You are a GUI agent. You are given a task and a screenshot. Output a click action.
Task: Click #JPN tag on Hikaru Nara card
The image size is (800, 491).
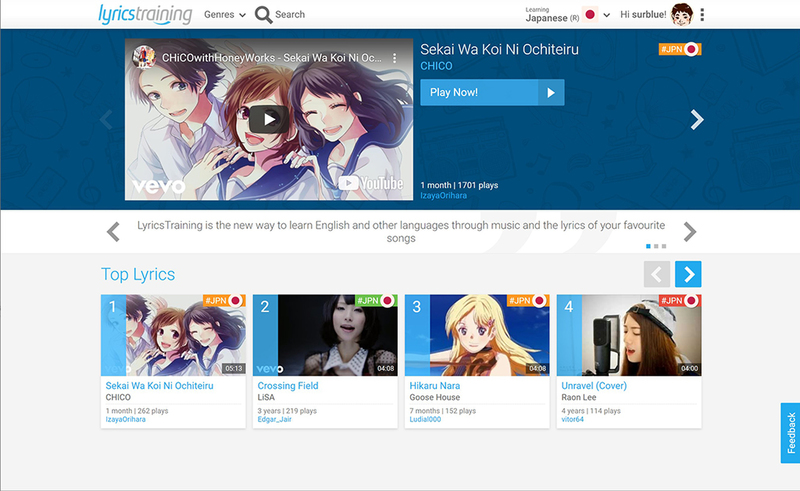(x=528, y=301)
